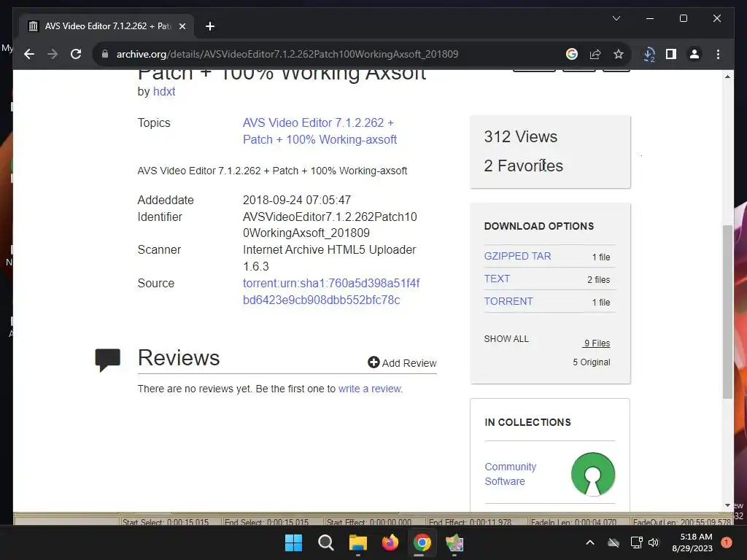Viewport: 747px width, 560px height.
Task: Toggle the Chrome side panel
Action: pos(671,54)
